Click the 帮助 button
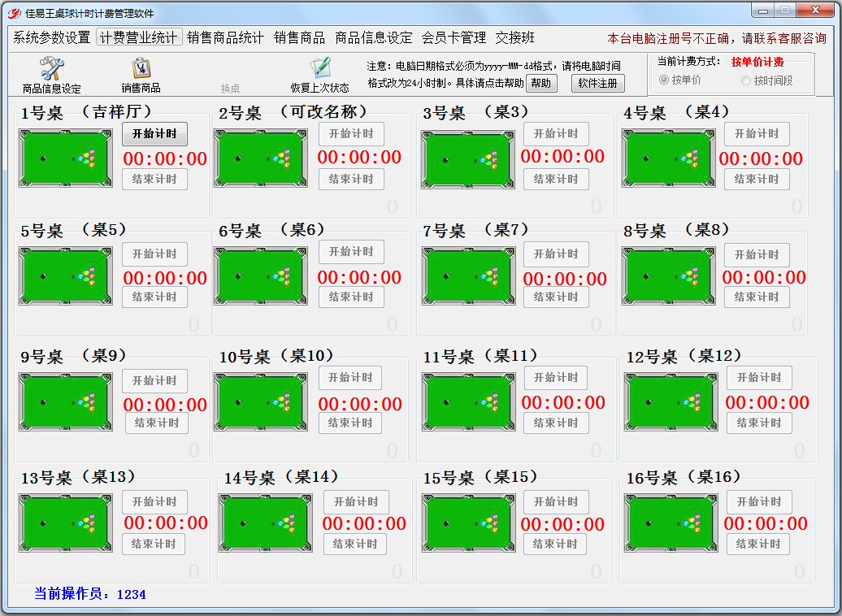 point(541,83)
